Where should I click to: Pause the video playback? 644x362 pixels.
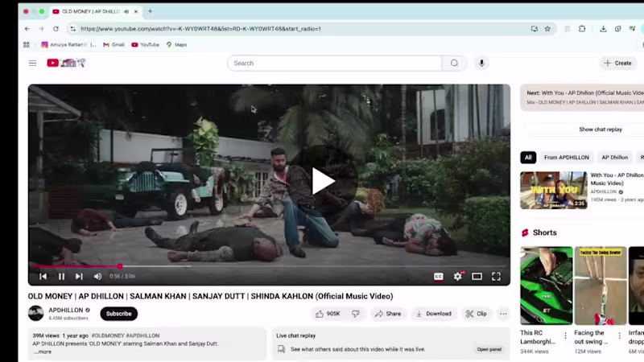coord(62,277)
